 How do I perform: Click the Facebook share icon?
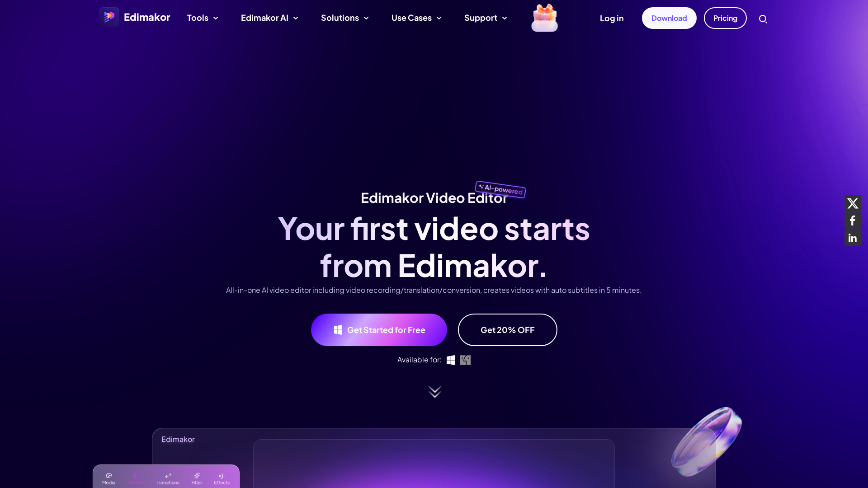(x=853, y=221)
